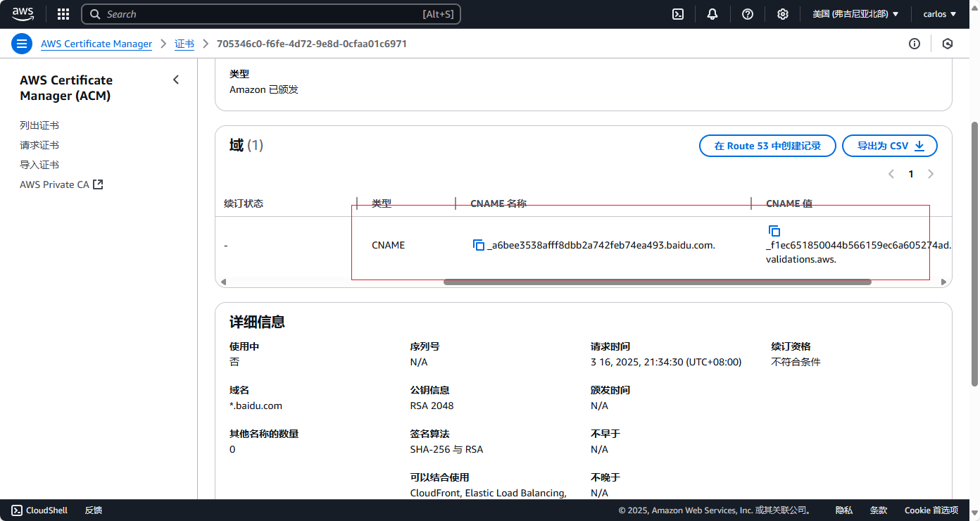Go to previous page of domains
The image size is (980, 521).
point(891,174)
